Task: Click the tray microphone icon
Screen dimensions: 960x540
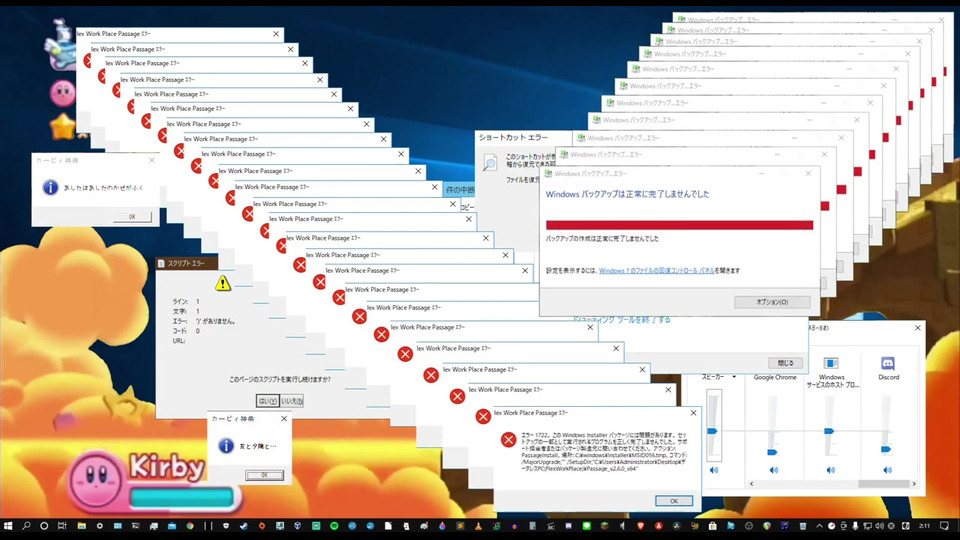Action: pyautogui.click(x=855, y=526)
